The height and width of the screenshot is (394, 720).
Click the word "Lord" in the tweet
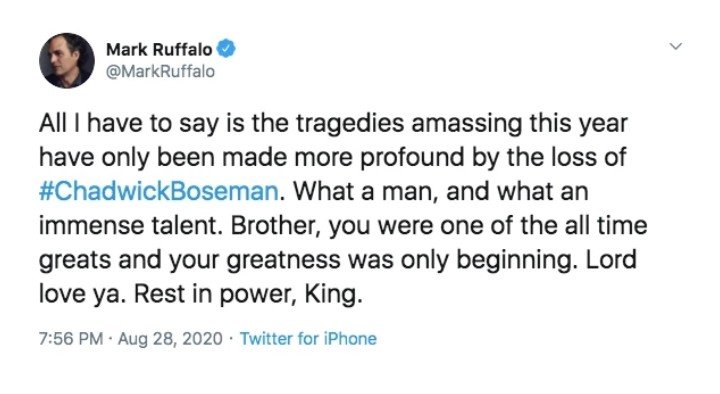click(x=610, y=259)
